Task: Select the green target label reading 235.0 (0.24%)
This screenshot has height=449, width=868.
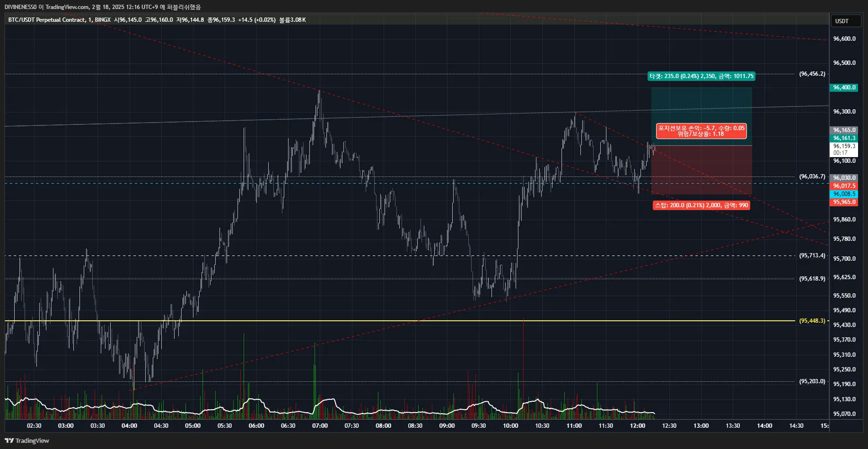Action: [x=701, y=76]
